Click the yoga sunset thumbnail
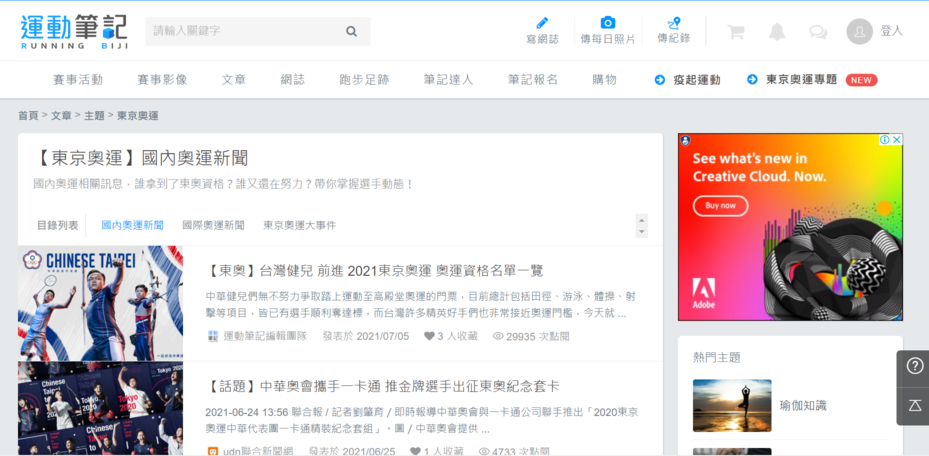 pos(732,406)
